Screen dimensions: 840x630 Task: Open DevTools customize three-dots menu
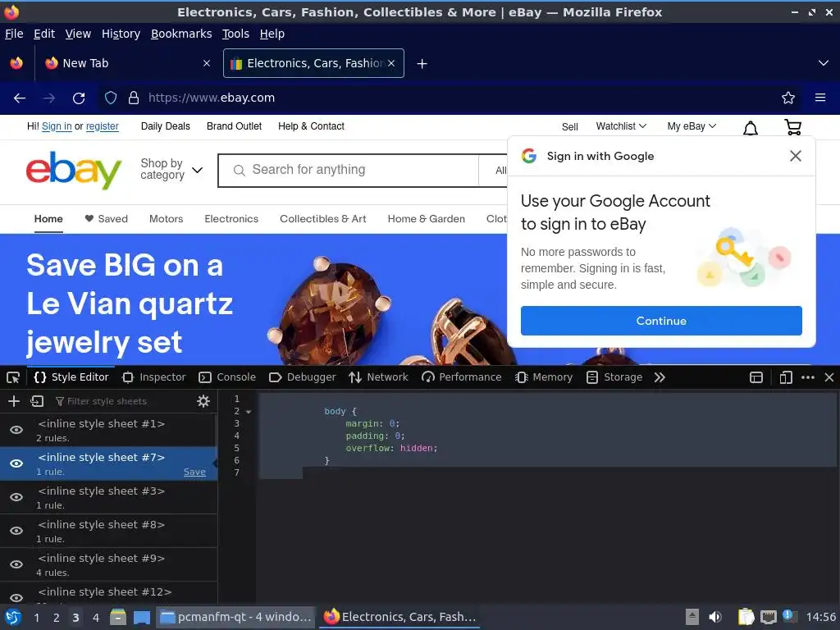click(x=808, y=377)
